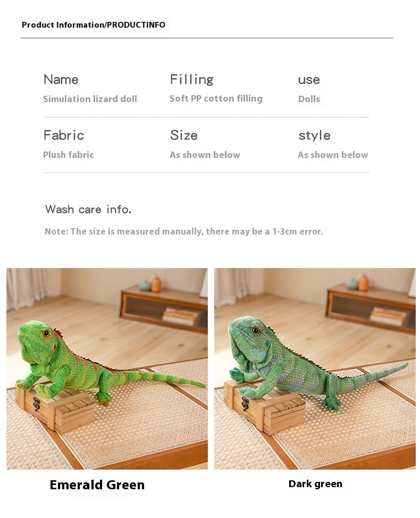This screenshot has width=420, height=518.
Task: Click the Wash care info. heading
Action: point(88,209)
